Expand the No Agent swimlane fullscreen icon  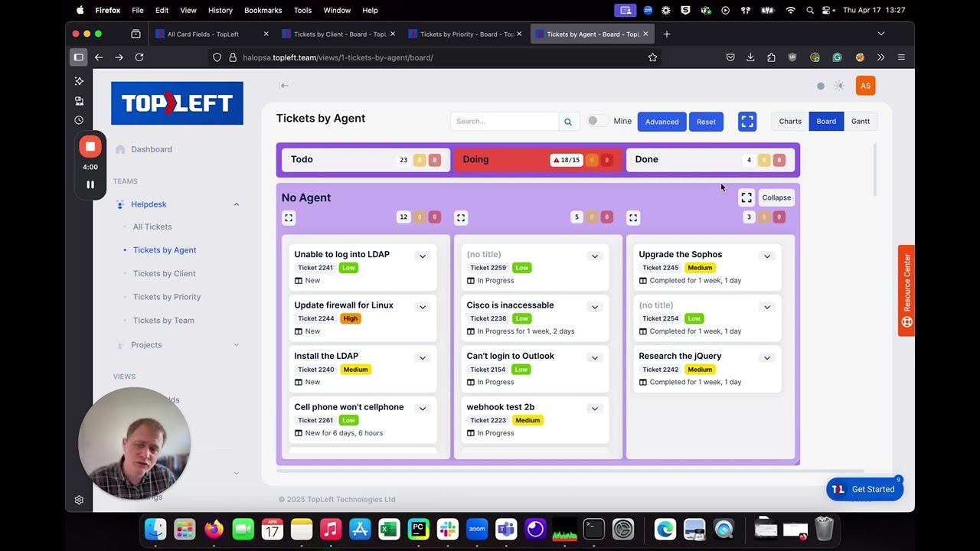[746, 197]
